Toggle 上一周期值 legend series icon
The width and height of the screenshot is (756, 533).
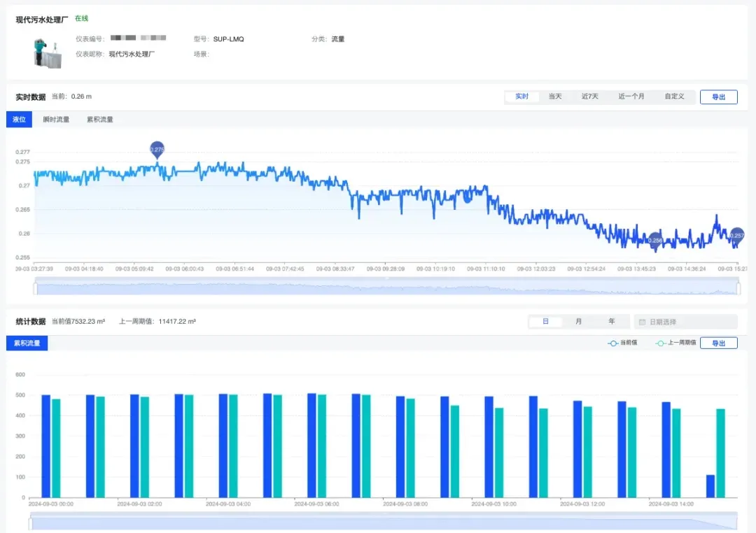(x=661, y=343)
